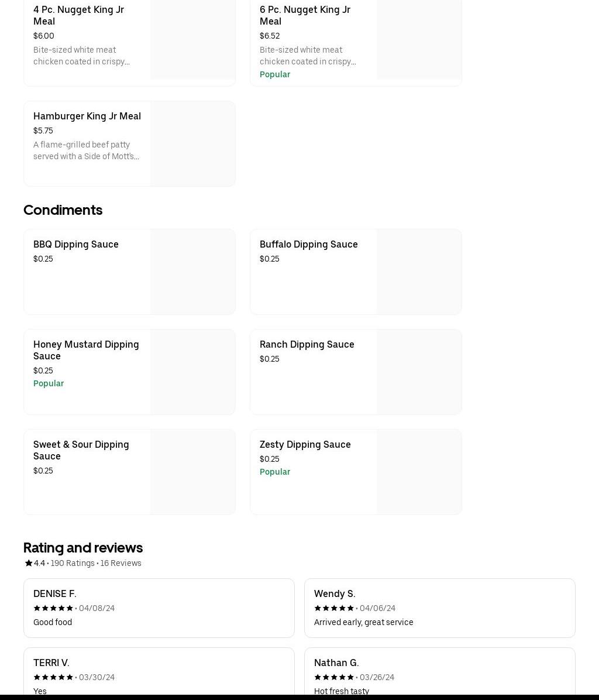The height and width of the screenshot is (700, 599).
Task: Click the star icon beside the 4.4 rating
Action: coord(28,563)
